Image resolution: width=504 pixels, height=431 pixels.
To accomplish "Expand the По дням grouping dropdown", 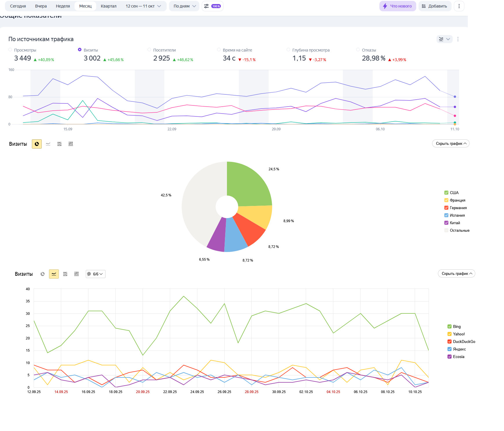I will (185, 6).
